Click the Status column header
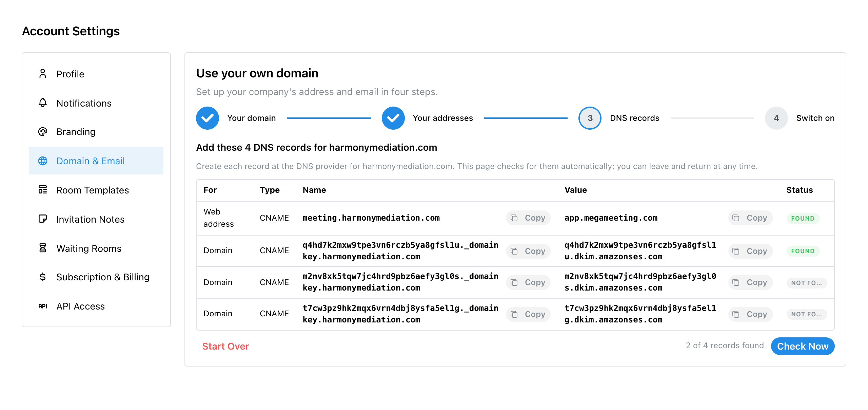This screenshot has width=868, height=410. (x=800, y=190)
